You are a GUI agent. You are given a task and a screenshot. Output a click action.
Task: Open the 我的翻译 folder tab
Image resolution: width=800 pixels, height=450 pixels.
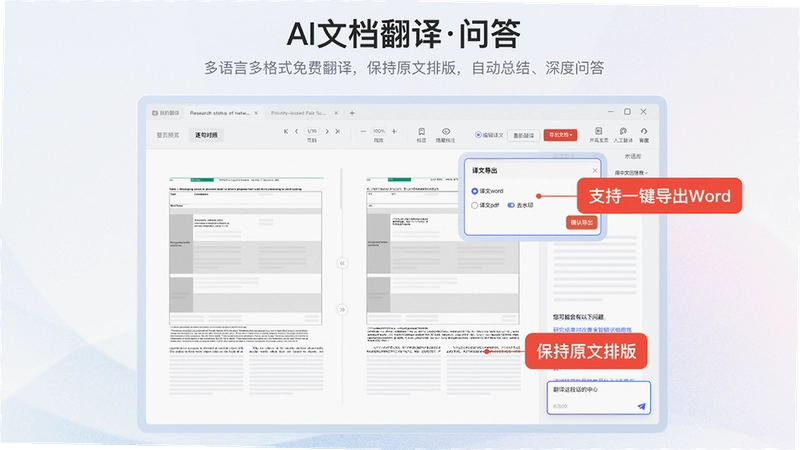[x=166, y=113]
